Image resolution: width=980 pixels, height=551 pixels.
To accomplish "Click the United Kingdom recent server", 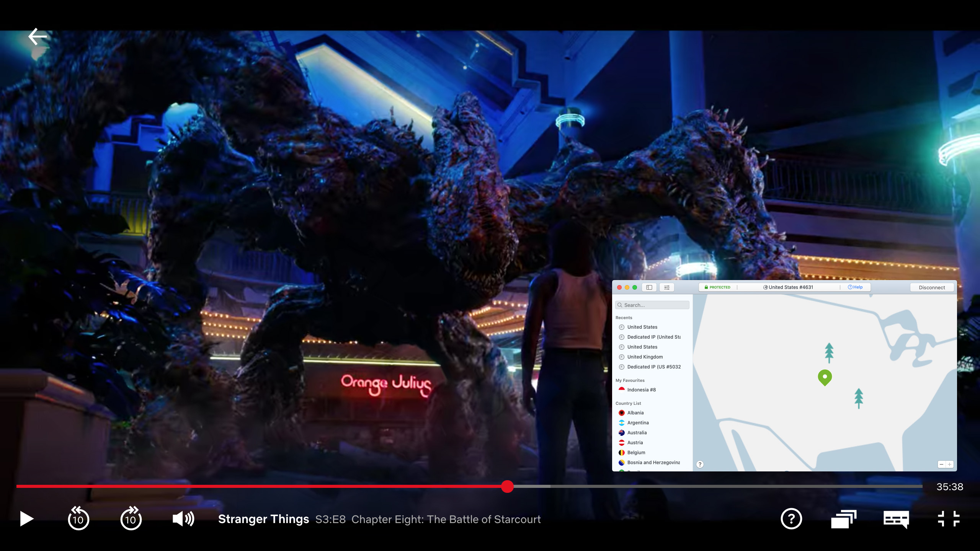I will pyautogui.click(x=645, y=357).
